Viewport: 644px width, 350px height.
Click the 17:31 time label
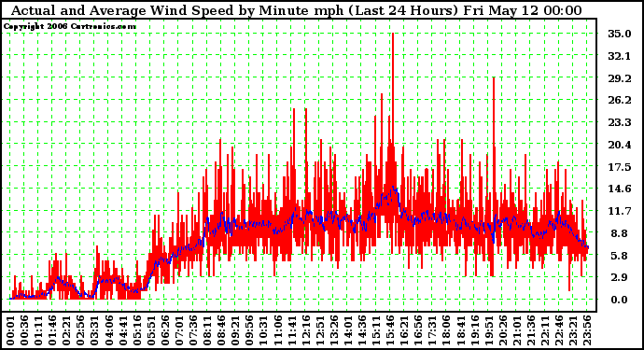(432, 330)
